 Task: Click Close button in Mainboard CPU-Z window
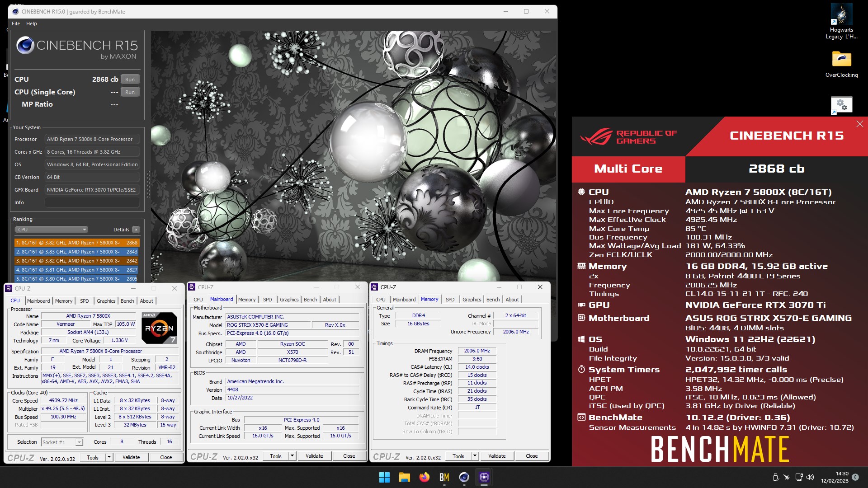coord(349,456)
